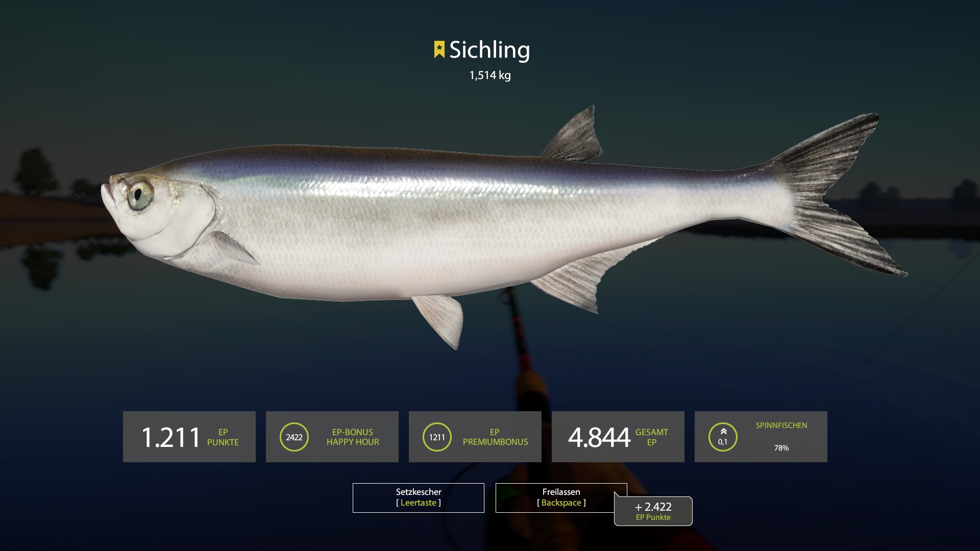
Task: Click the Spinnfischen skill heading
Action: click(x=781, y=425)
